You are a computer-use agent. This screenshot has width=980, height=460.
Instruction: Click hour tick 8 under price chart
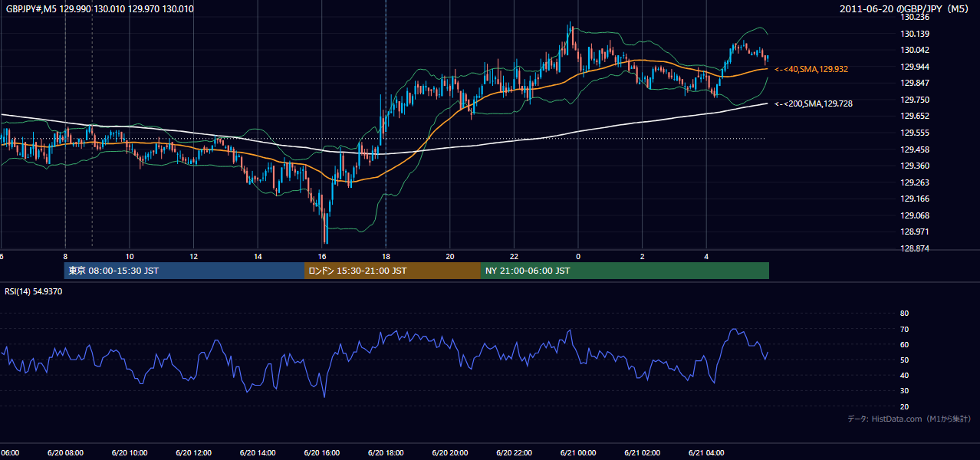(x=65, y=256)
